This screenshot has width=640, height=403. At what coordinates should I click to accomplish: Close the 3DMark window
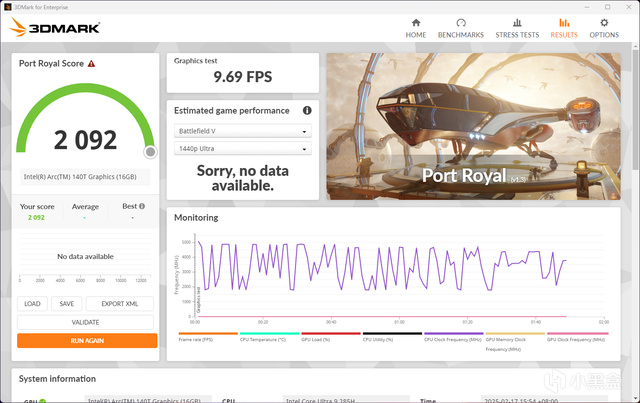pyautogui.click(x=629, y=7)
